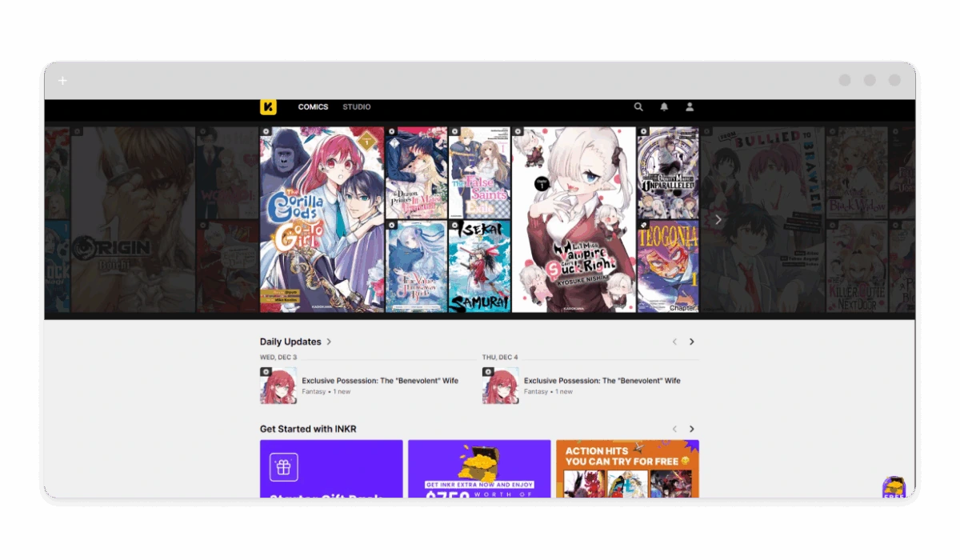Show next Daily Updates with right arrow

point(692,342)
